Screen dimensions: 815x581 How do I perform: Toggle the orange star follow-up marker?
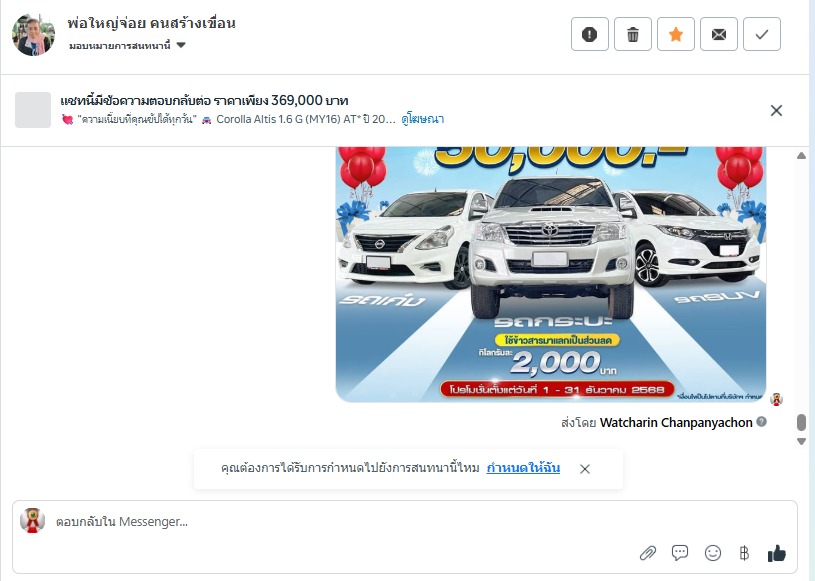676,34
